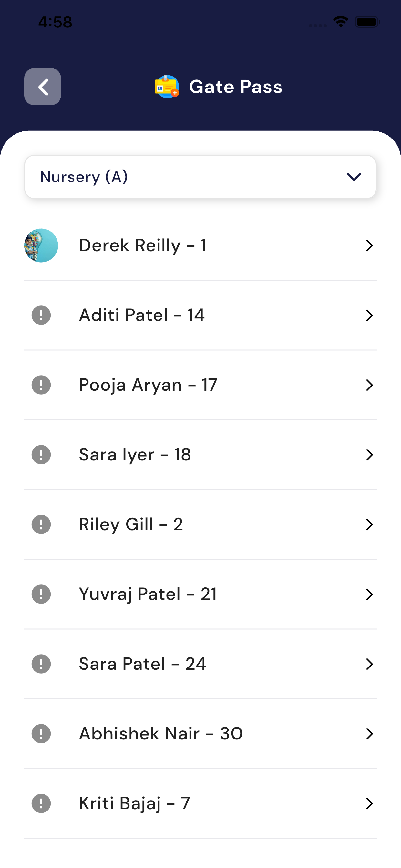401x868 pixels.
Task: Tap the back arrow button
Action: coord(43,87)
